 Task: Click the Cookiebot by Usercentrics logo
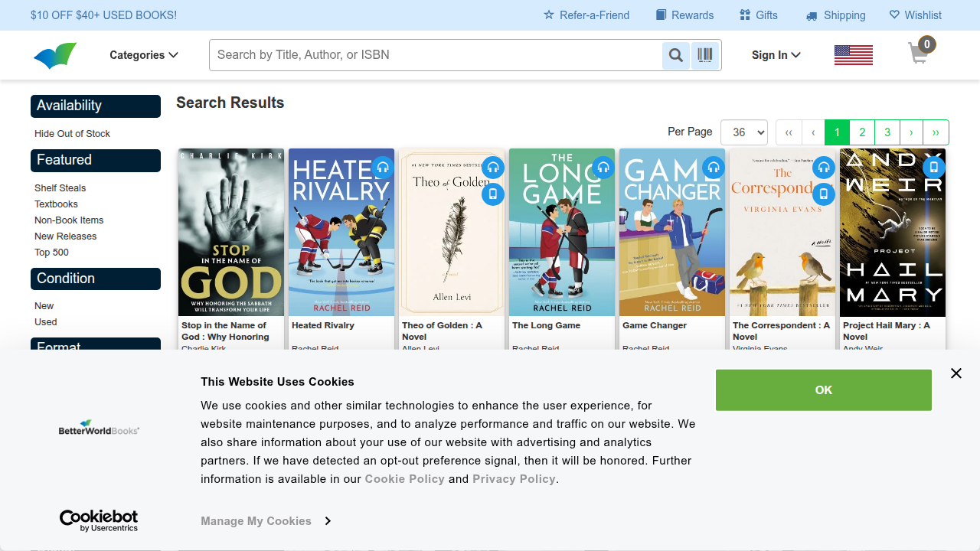(x=99, y=521)
